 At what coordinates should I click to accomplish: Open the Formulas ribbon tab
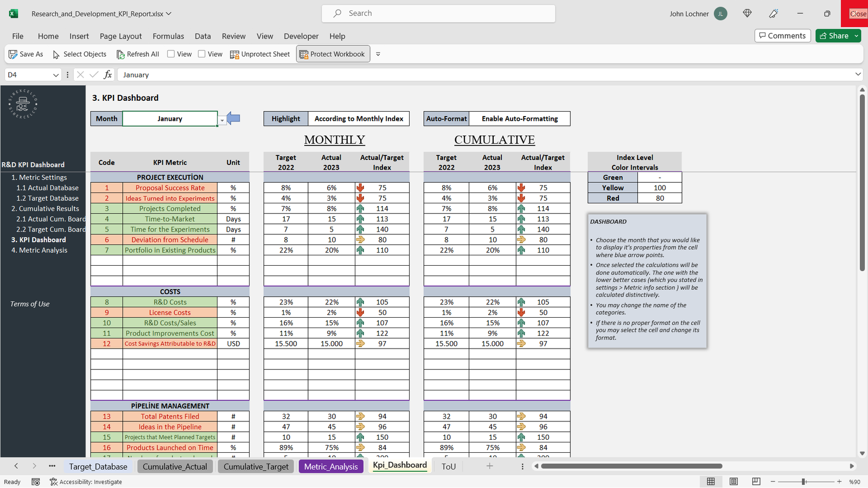168,36
